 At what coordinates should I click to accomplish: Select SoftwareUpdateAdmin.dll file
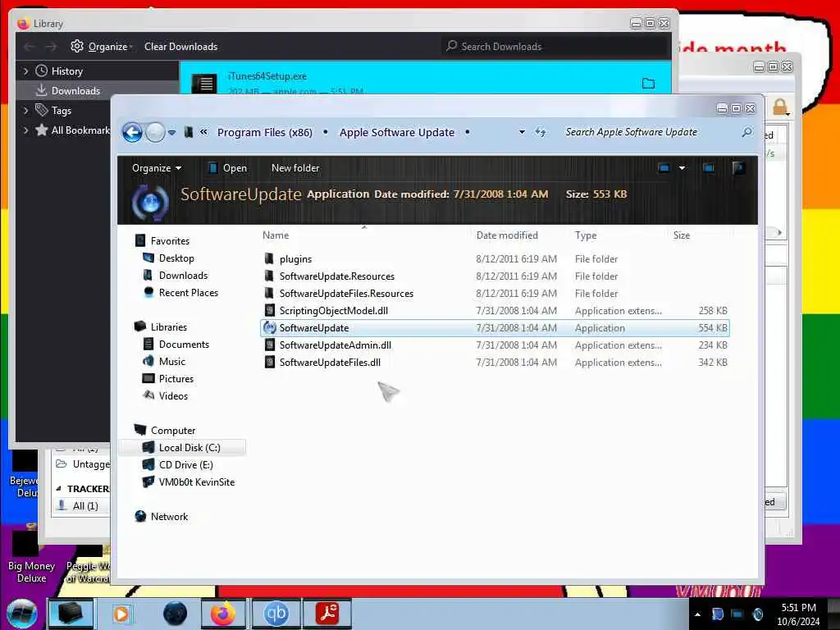tap(335, 345)
